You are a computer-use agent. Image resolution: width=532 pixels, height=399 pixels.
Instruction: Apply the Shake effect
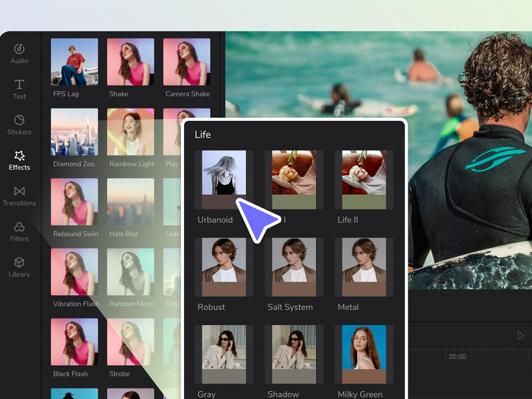click(x=130, y=62)
